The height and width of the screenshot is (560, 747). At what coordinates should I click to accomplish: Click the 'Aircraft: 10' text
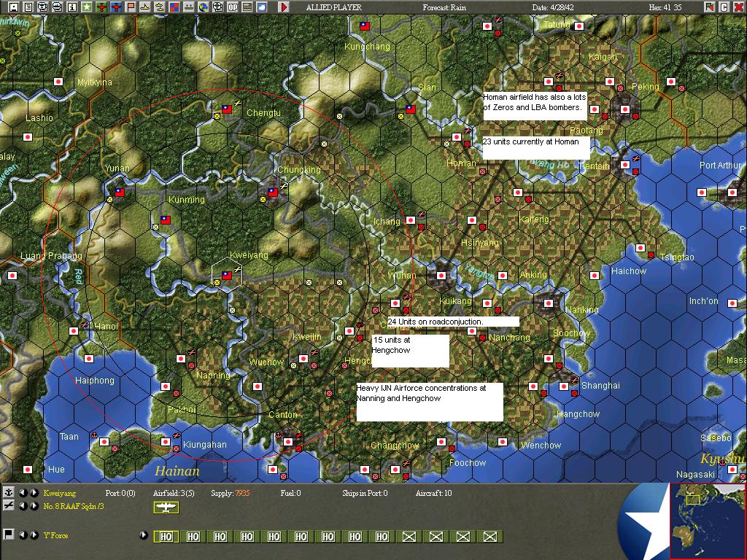click(433, 494)
